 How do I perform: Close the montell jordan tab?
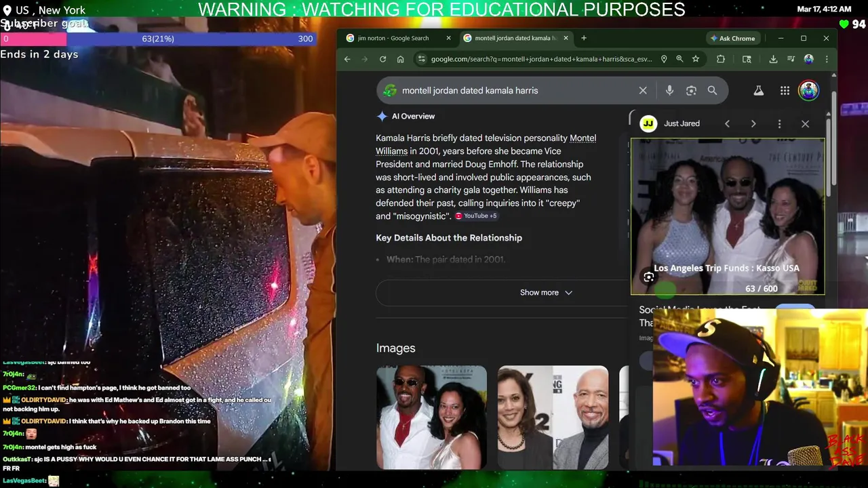click(566, 38)
